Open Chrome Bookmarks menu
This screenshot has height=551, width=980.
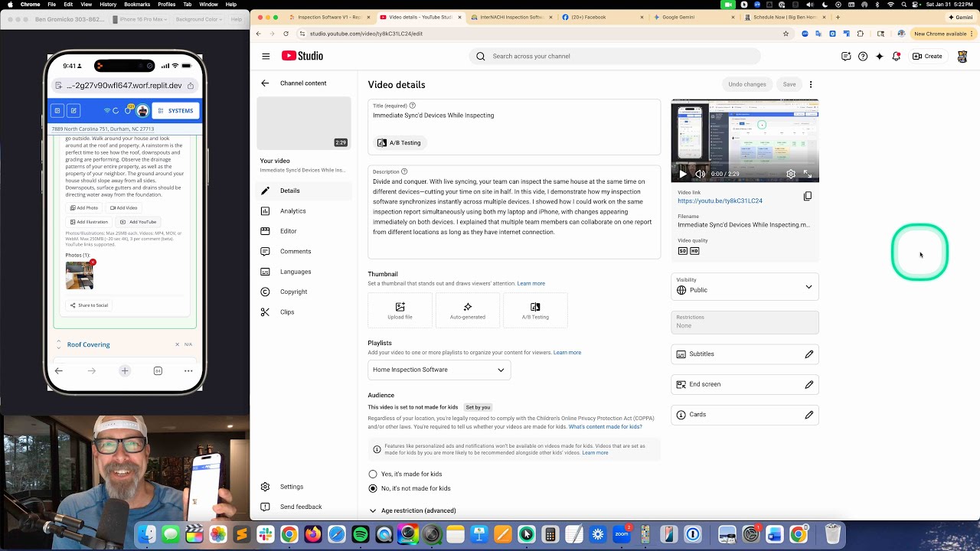tap(137, 5)
